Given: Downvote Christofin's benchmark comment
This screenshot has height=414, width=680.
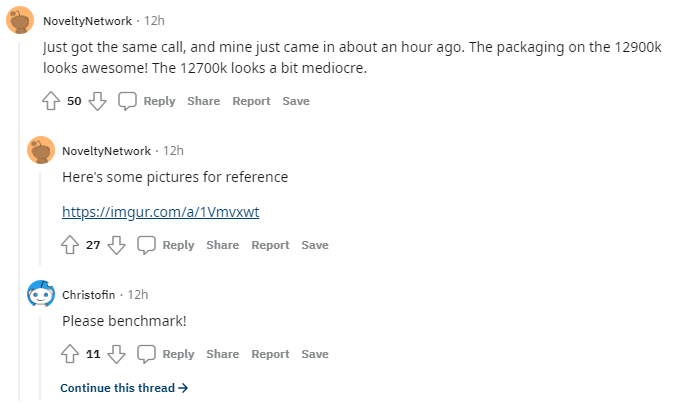Looking at the screenshot, I should (x=116, y=354).
